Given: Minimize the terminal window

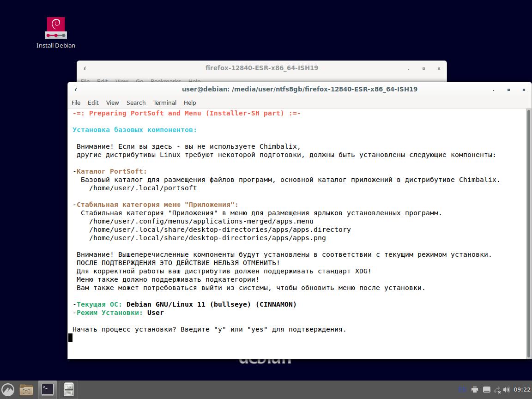Looking at the screenshot, I should tap(493, 90).
